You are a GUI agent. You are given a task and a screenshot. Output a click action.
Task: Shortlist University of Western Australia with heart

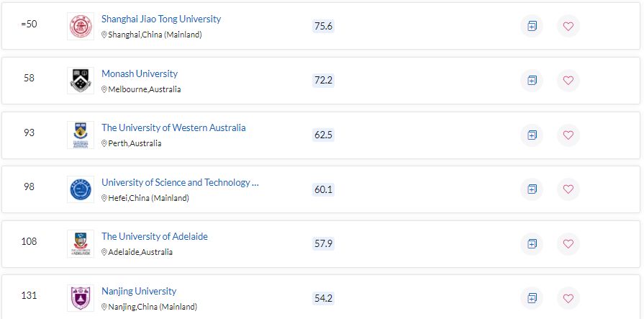coord(568,135)
